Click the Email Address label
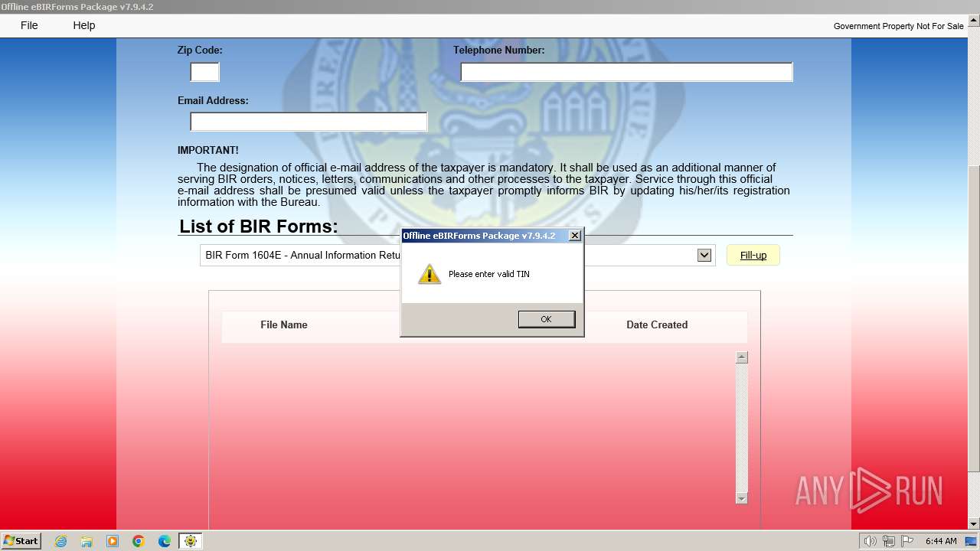This screenshot has width=980, height=551. click(x=213, y=100)
